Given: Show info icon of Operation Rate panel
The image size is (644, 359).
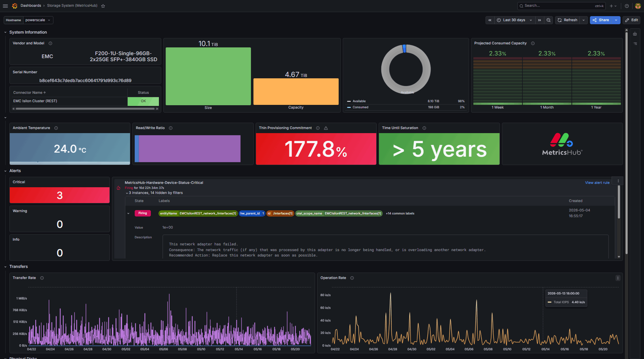Looking at the screenshot, I should click(x=352, y=278).
